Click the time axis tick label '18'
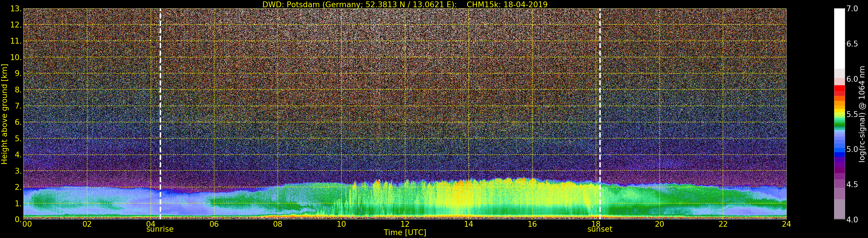The image size is (868, 238). [x=596, y=224]
